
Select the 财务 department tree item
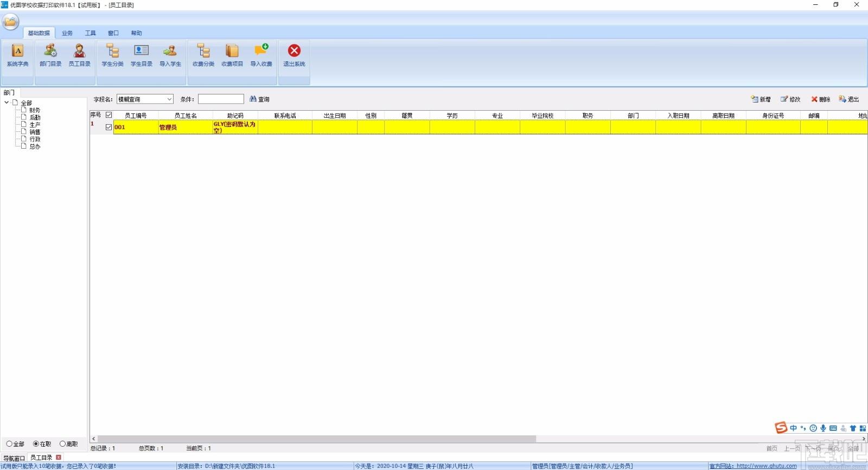pos(35,110)
